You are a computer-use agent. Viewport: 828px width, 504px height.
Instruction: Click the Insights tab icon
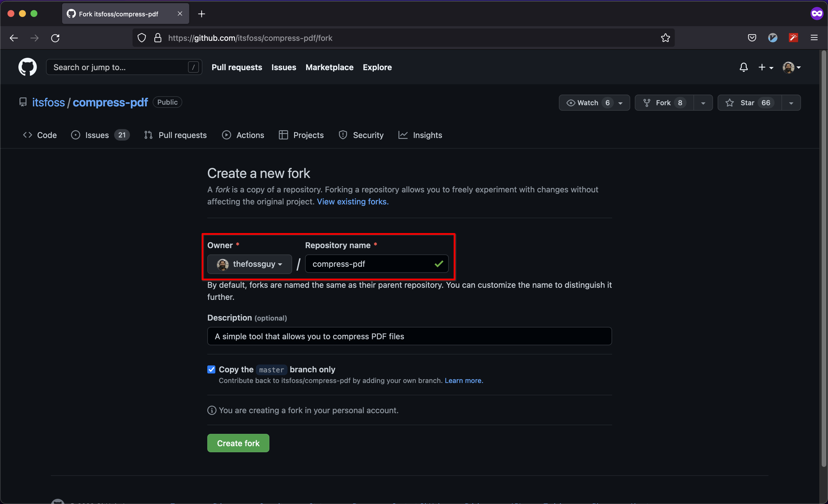point(402,135)
